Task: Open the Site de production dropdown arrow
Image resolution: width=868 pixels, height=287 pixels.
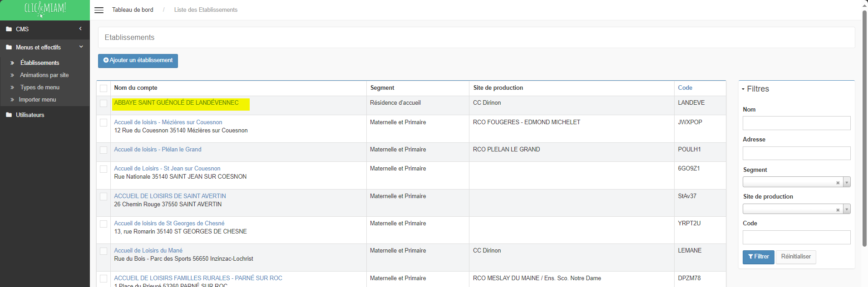Action: coord(847,209)
